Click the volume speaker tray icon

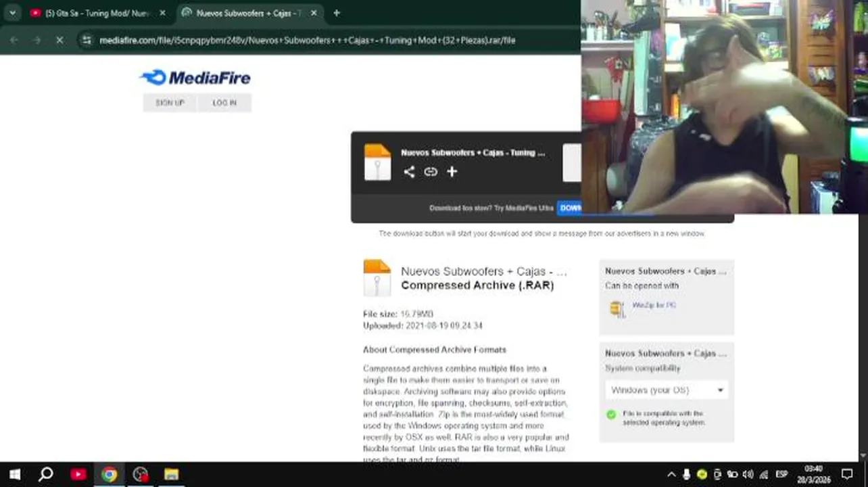(748, 474)
